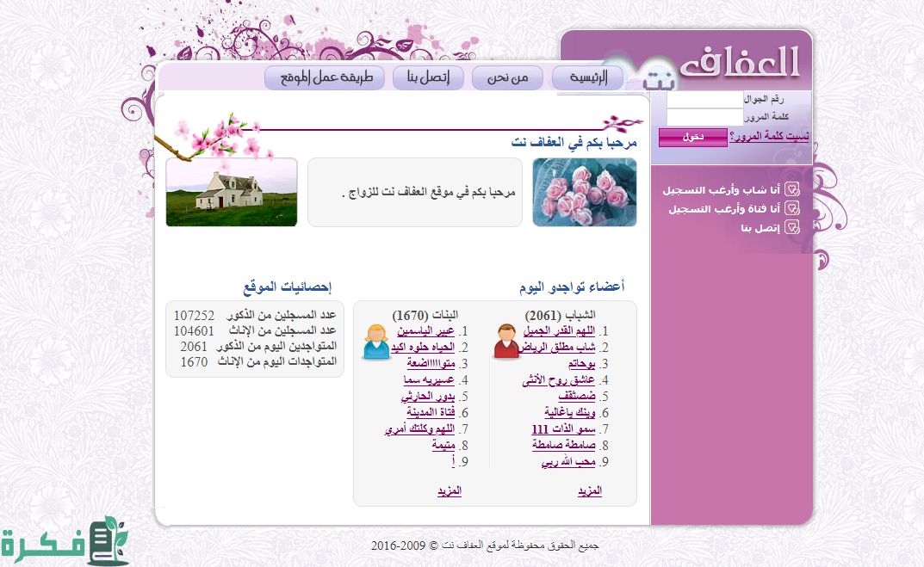
Task: Open the الرئيسية home menu tab
Action: 587,78
